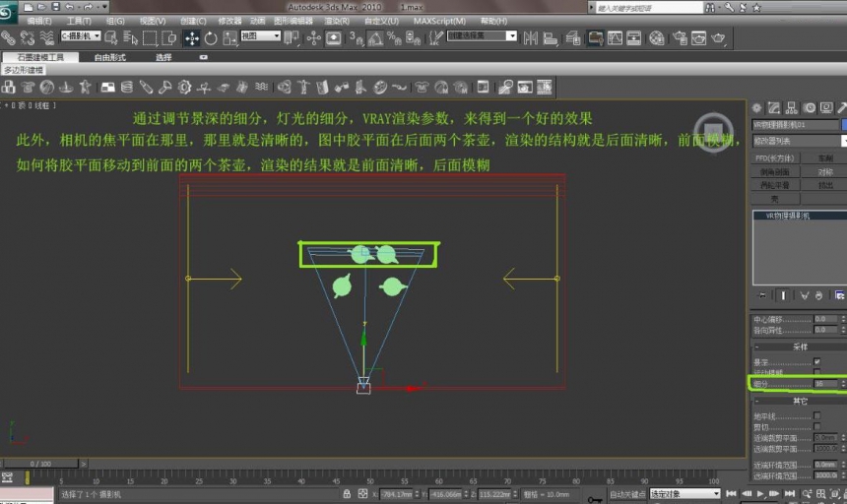This screenshot has width=847, height=504.
Task: Toggle the 地平线 checkbox
Action: coord(817,415)
